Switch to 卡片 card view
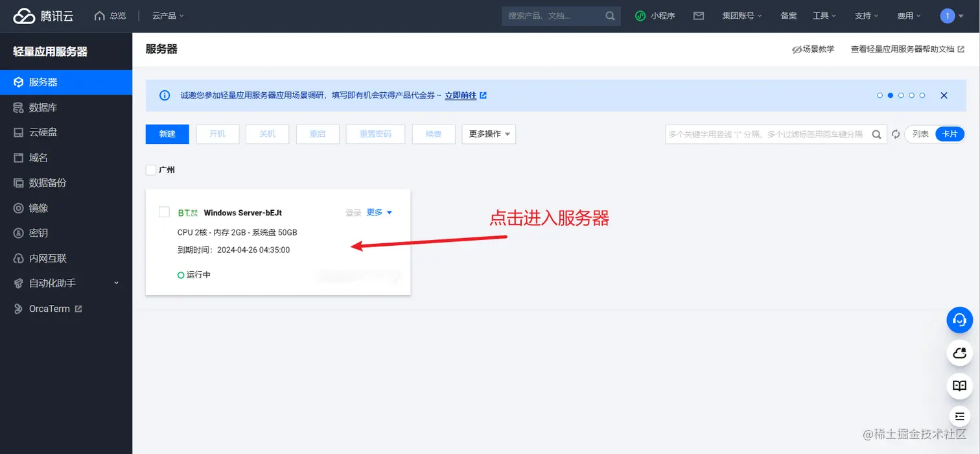Image resolution: width=980 pixels, height=454 pixels. click(950, 134)
